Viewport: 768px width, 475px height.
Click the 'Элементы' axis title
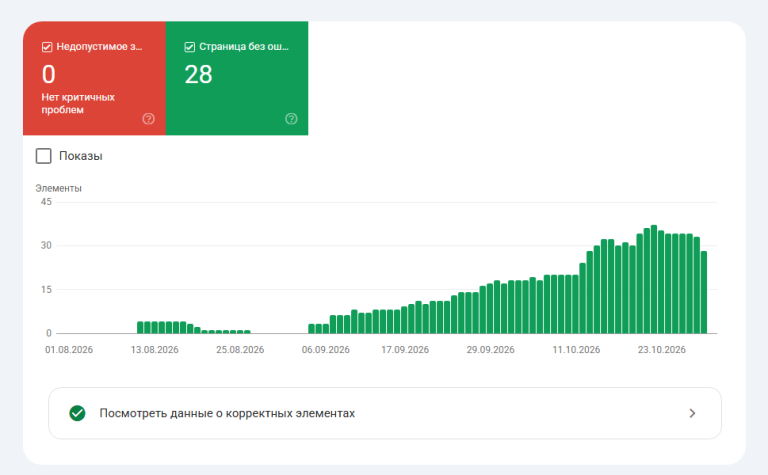click(x=58, y=188)
